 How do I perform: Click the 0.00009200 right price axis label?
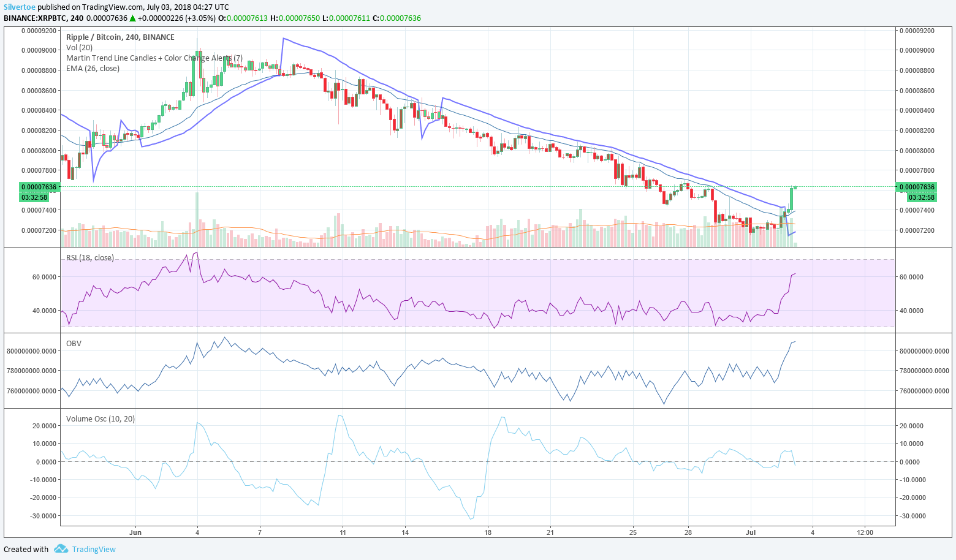(x=917, y=30)
